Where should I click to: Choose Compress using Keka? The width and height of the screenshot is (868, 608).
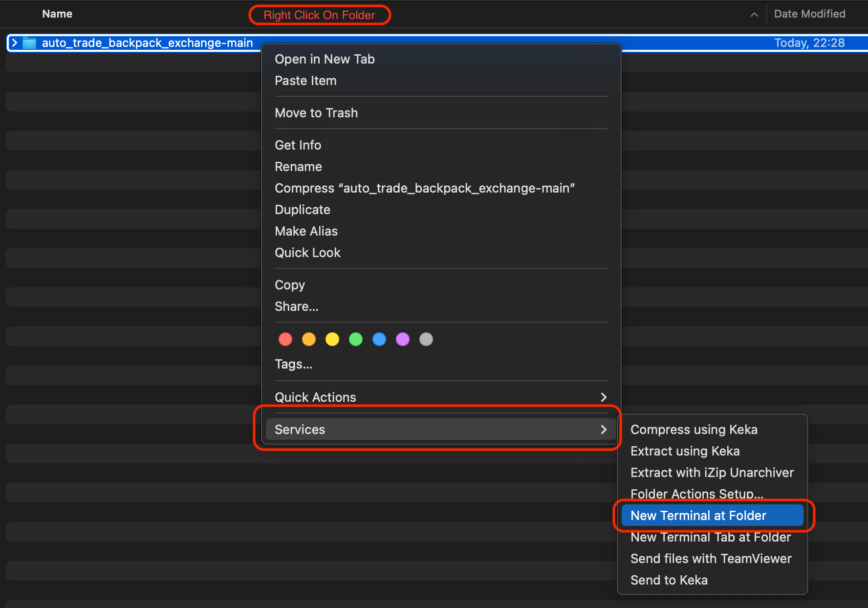point(713,430)
